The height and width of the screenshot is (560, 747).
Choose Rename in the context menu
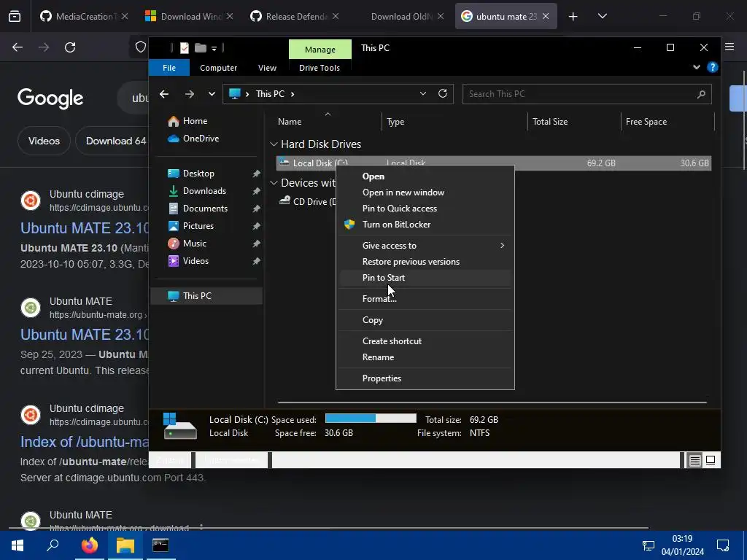[x=425, y=357]
